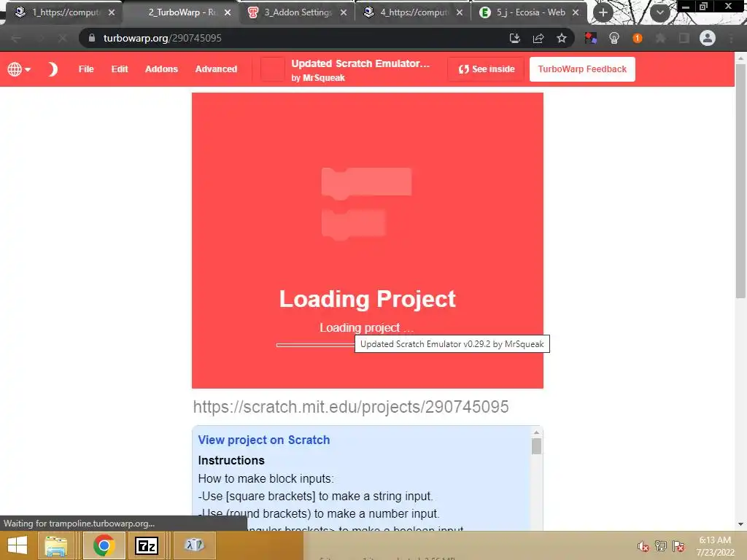
Task: Click the site lock security icon
Action: coord(92,38)
